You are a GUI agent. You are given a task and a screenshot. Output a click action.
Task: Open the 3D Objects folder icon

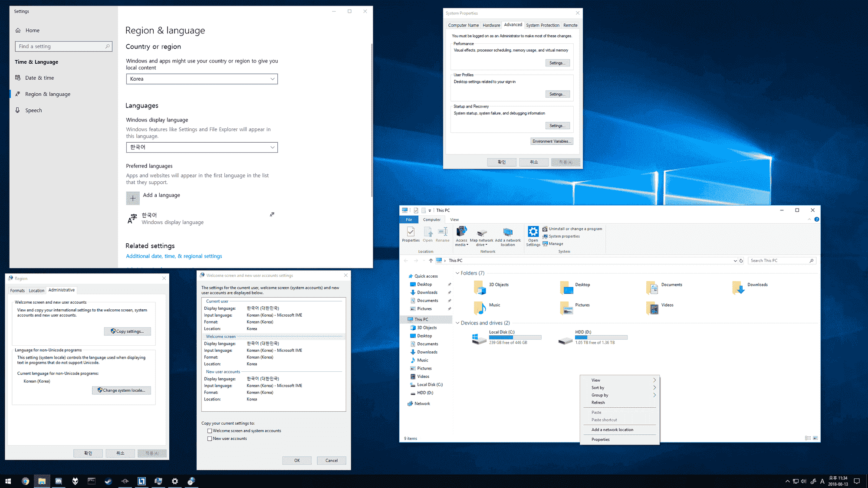pyautogui.click(x=480, y=287)
